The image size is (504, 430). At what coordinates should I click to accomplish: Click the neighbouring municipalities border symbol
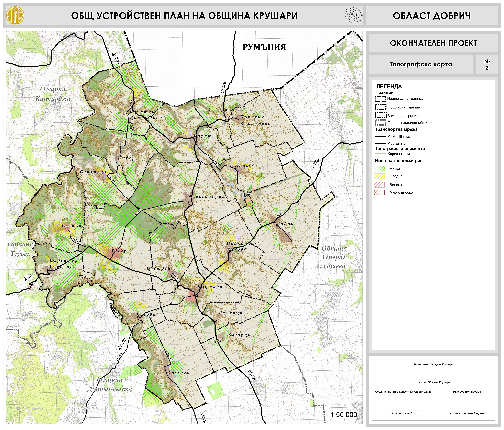point(381,123)
